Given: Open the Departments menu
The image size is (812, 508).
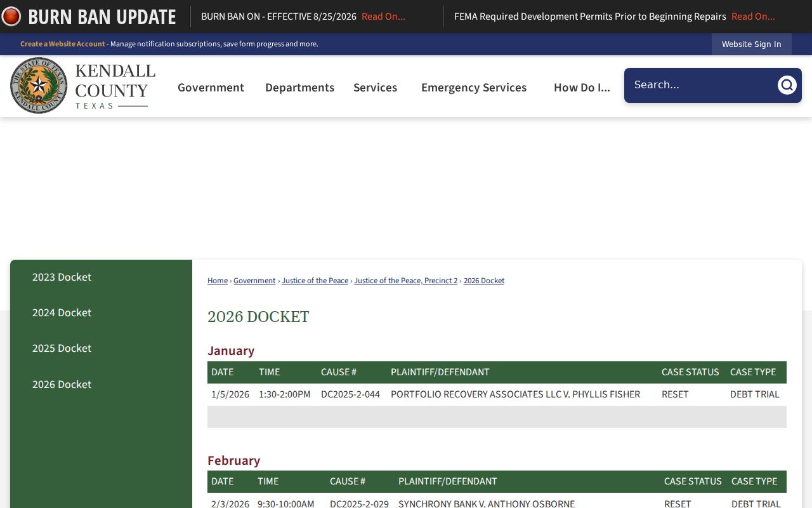Looking at the screenshot, I should pos(299,88).
